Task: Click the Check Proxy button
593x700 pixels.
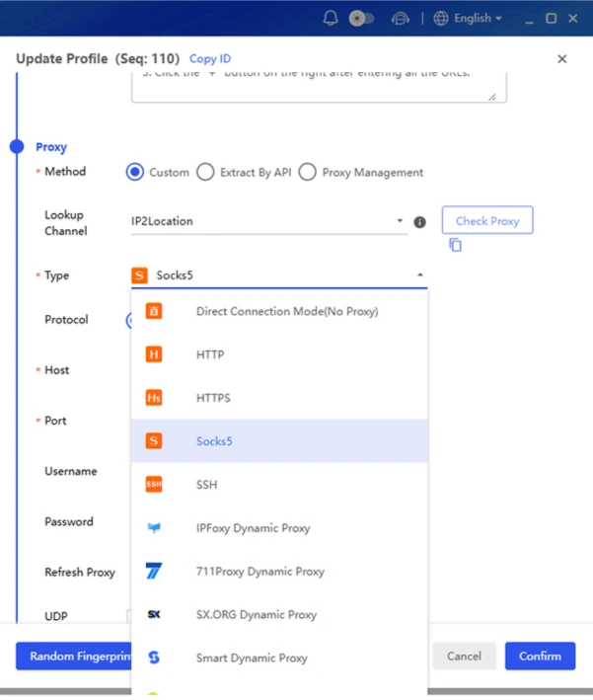Action: [487, 220]
